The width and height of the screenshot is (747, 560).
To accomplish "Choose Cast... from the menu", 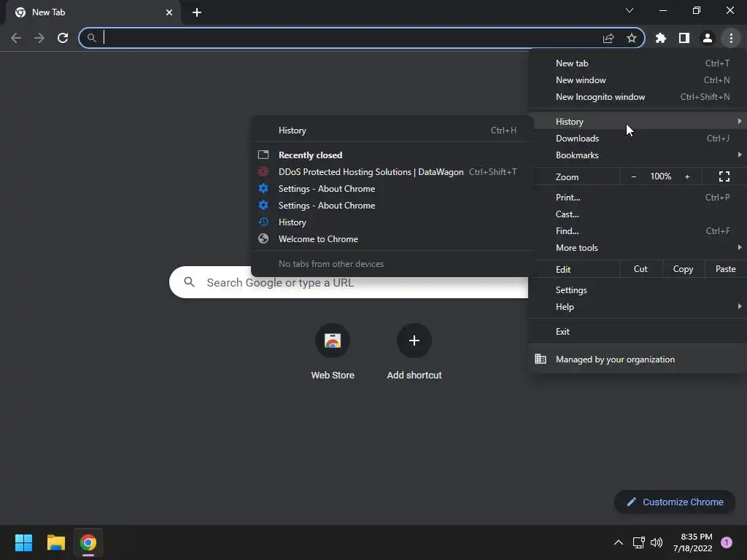I will pos(638,214).
